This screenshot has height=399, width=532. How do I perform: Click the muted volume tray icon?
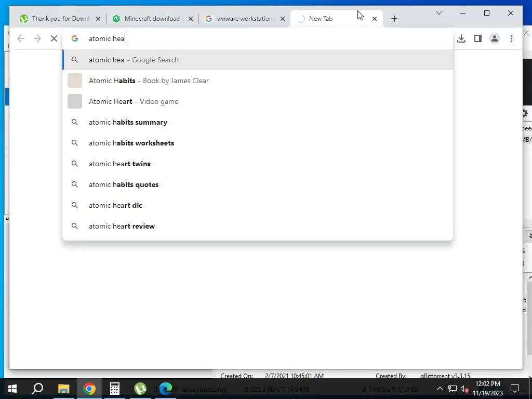tap(464, 389)
